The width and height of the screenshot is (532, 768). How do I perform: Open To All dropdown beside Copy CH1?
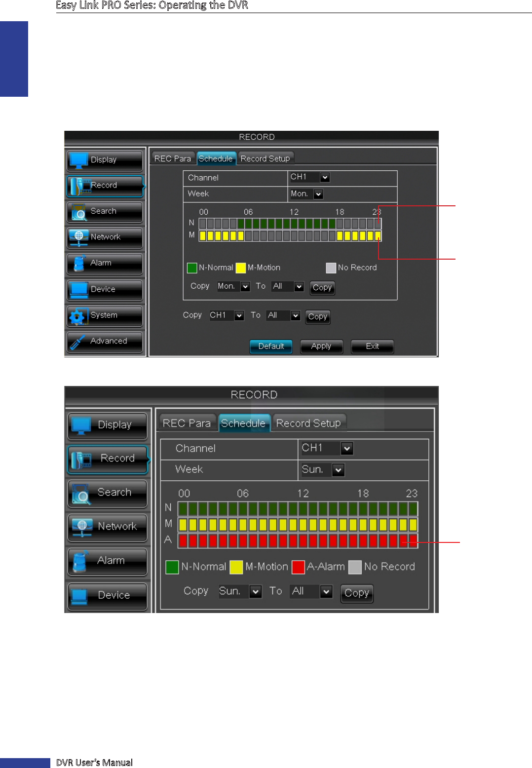283,315
